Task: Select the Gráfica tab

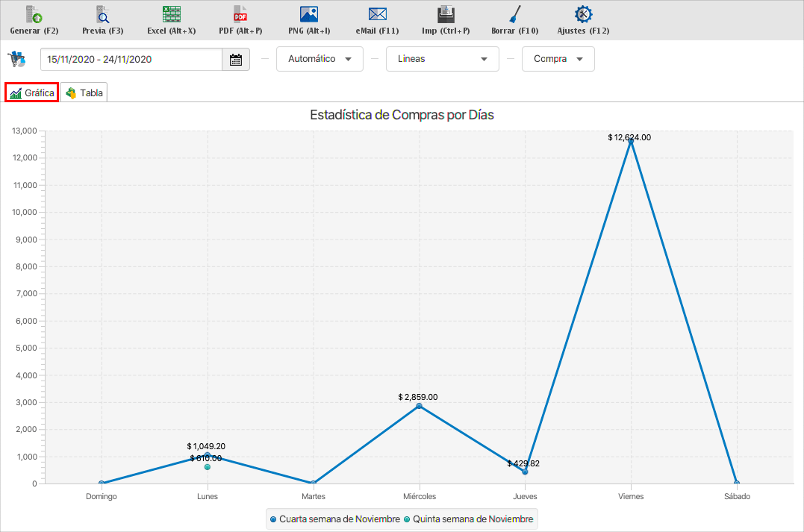Action: click(x=32, y=93)
